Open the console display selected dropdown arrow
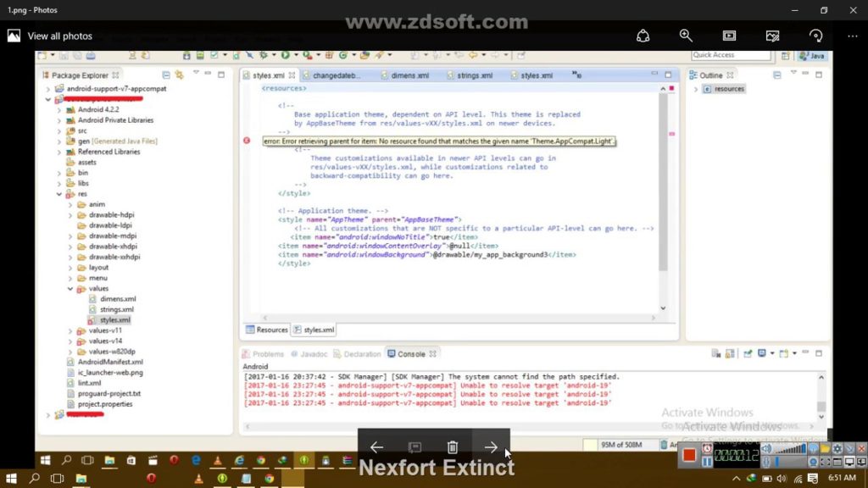The width and height of the screenshot is (868, 488). 772,353
